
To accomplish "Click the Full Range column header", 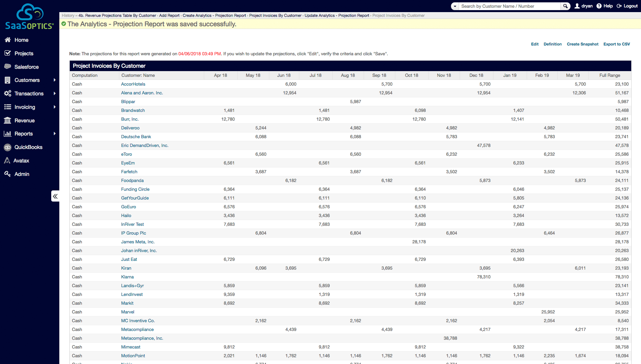I will [x=609, y=75].
